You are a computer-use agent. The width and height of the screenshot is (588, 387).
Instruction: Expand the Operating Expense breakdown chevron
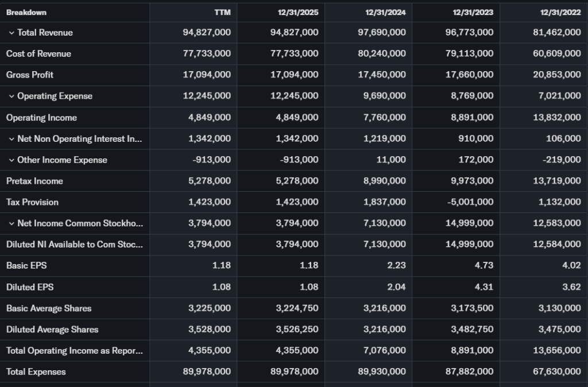(11, 96)
